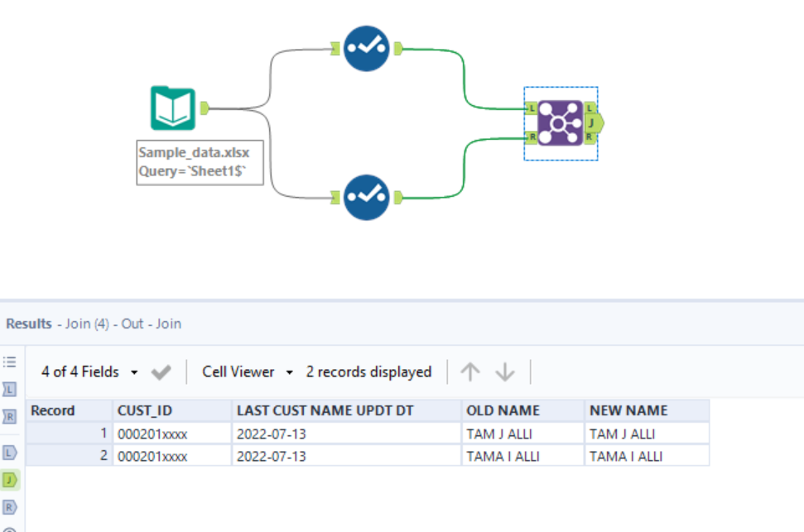Show the left input anchor data in results
Screen dimensions: 804x532
[11, 388]
